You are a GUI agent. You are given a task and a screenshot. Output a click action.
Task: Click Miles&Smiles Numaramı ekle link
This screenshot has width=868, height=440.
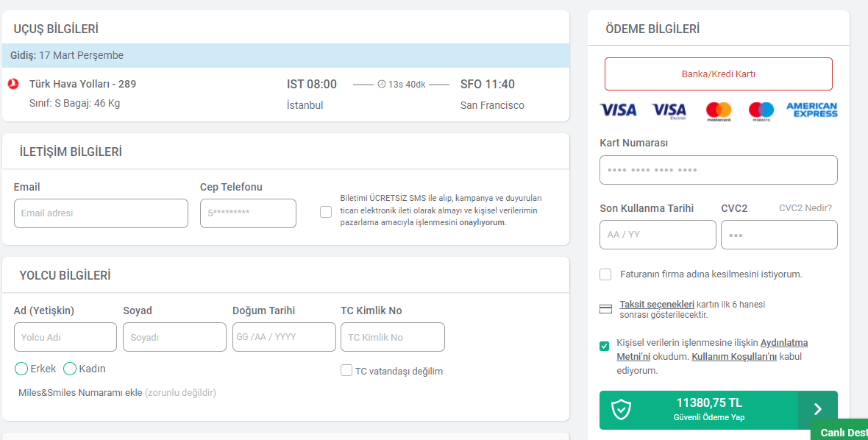click(80, 392)
